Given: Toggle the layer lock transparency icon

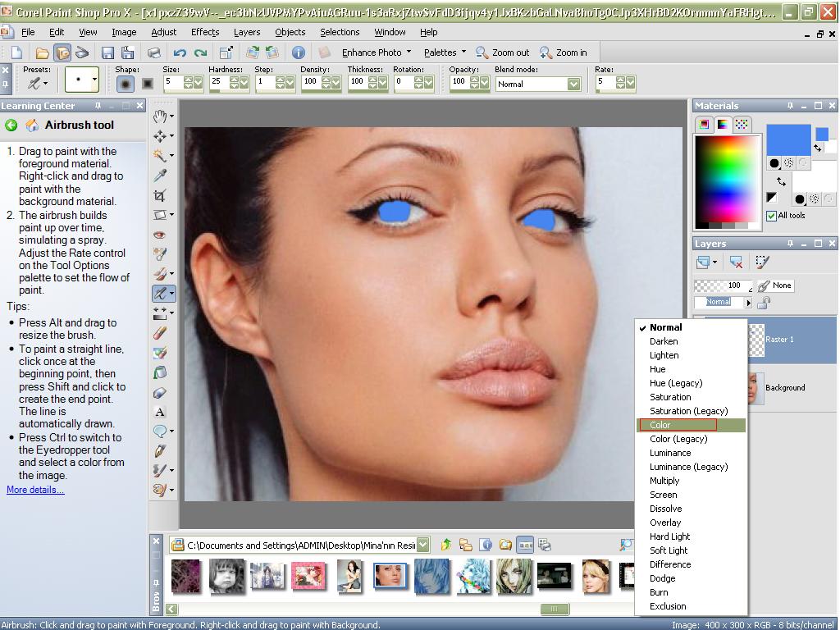Looking at the screenshot, I should 764,303.
